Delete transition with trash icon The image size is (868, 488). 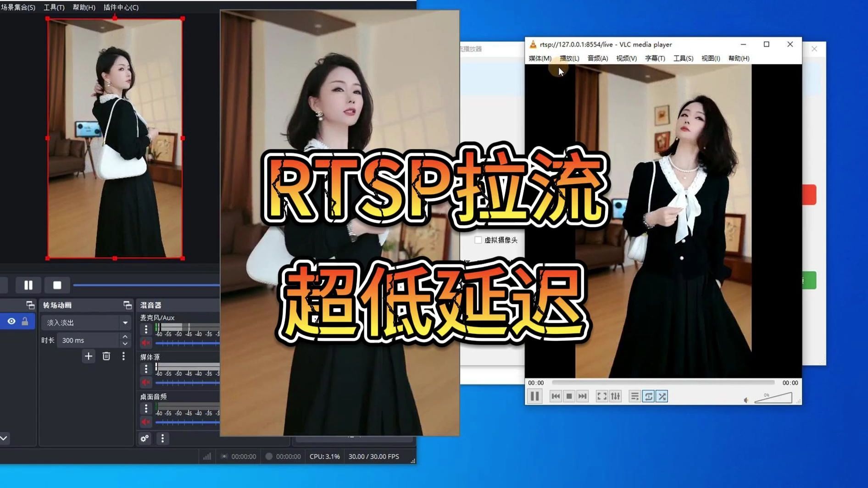(x=106, y=356)
